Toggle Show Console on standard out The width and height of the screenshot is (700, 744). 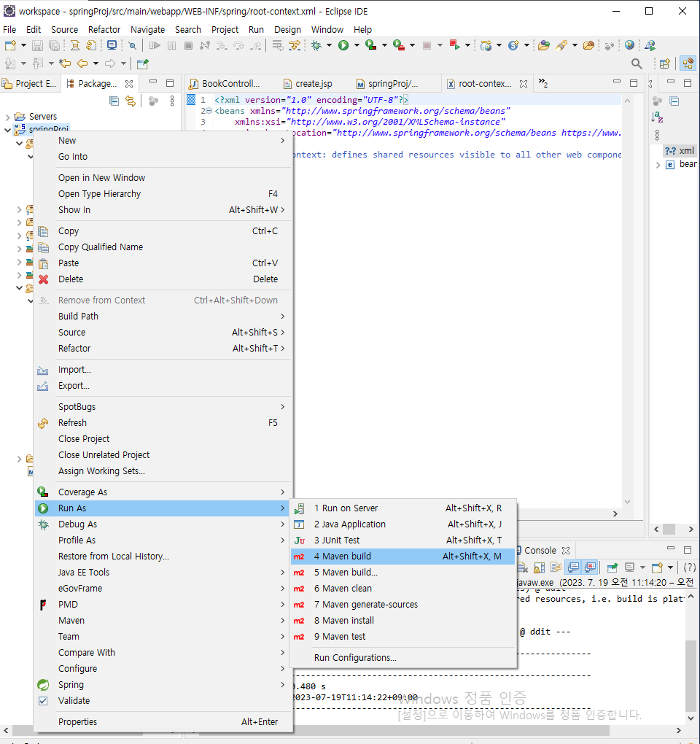(x=573, y=567)
